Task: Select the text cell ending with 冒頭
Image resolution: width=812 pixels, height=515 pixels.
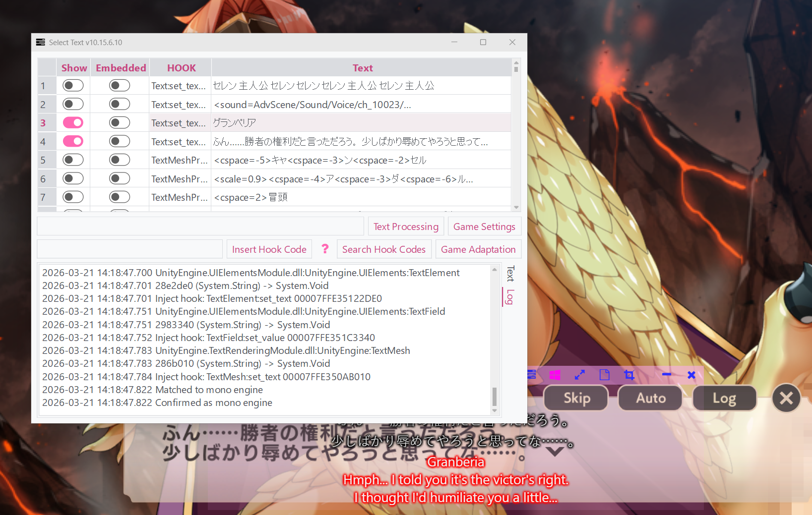Action: [361, 197]
